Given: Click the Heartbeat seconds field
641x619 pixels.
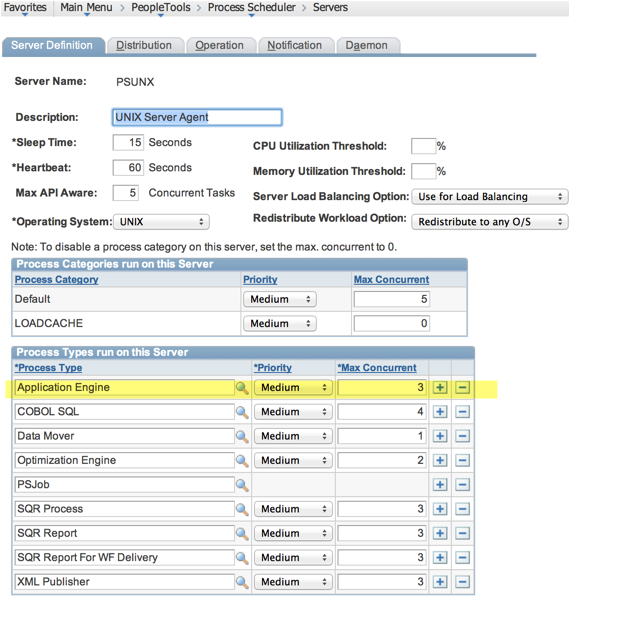Looking at the screenshot, I should point(128,168).
